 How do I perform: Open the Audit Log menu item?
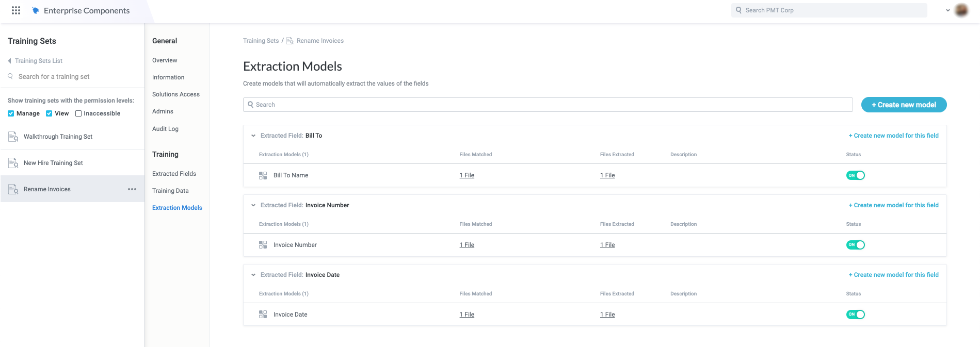tap(165, 129)
